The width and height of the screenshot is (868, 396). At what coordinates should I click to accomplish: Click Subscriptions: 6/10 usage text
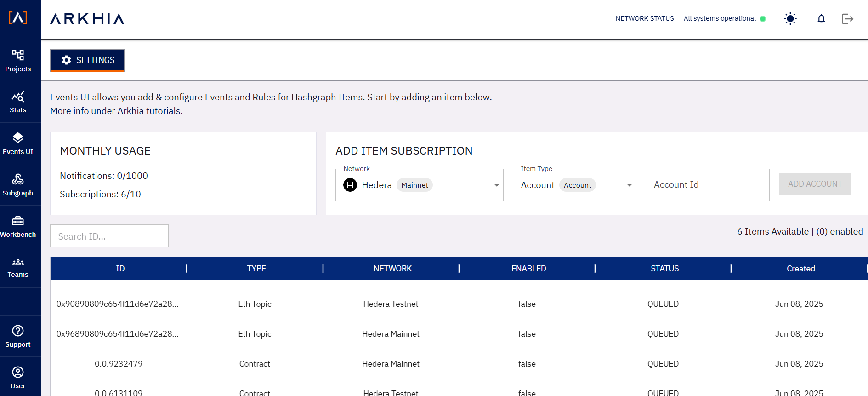coord(100,194)
